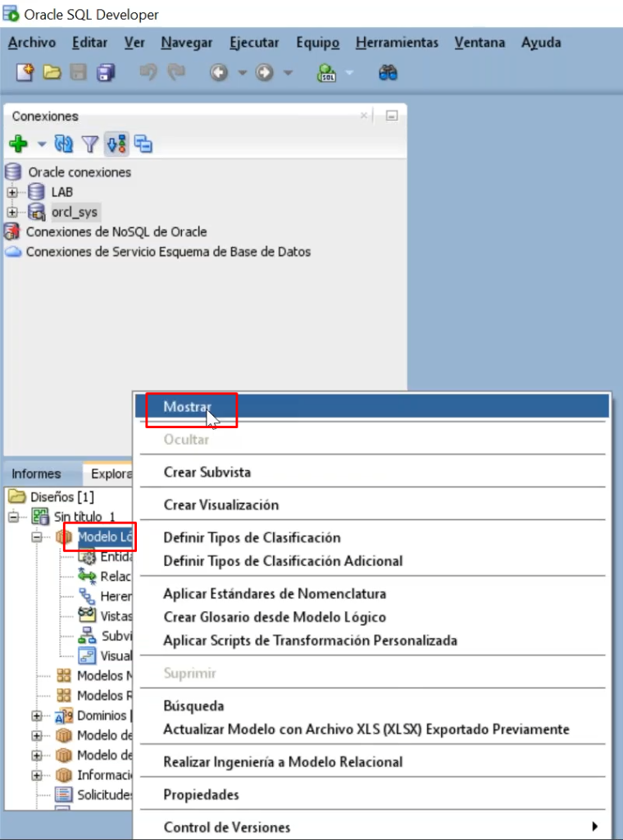Open the Ejecutar menu
This screenshot has height=840, width=623.
[x=254, y=43]
